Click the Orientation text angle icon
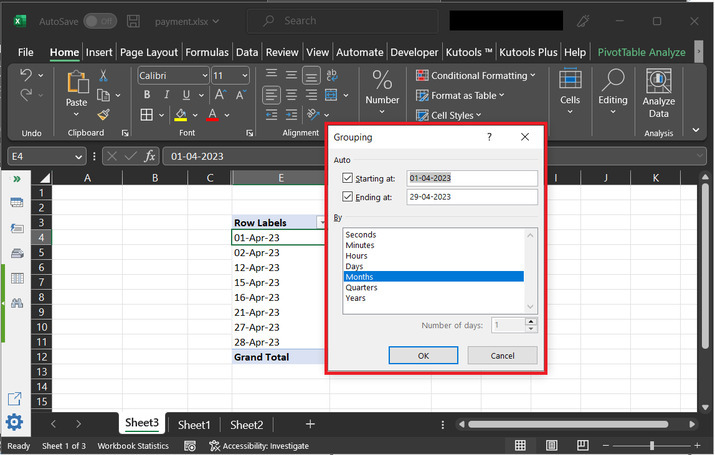 (313, 114)
